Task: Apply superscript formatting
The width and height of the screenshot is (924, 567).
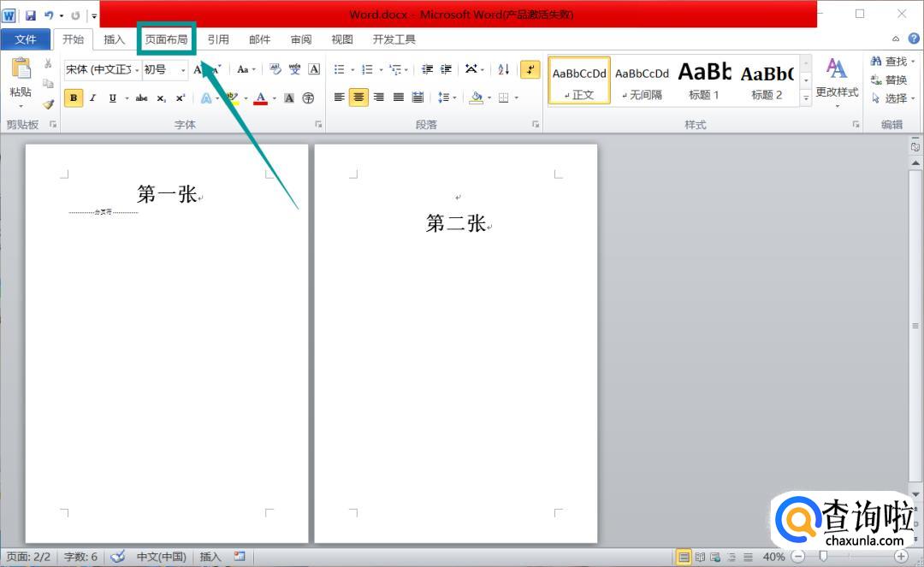Action: point(181,97)
